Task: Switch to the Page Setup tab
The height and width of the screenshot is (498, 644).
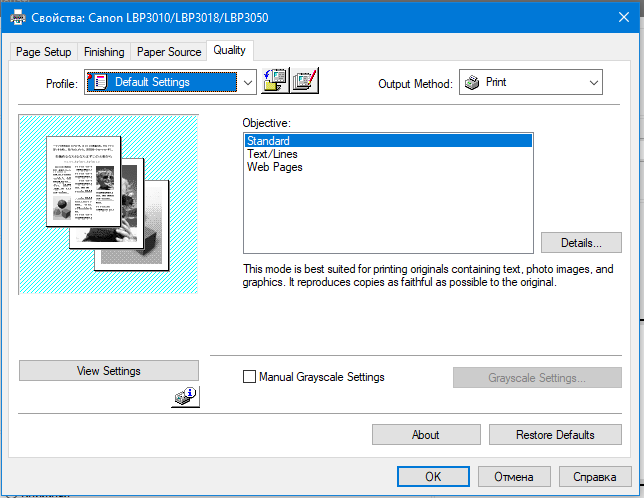Action: pos(44,52)
